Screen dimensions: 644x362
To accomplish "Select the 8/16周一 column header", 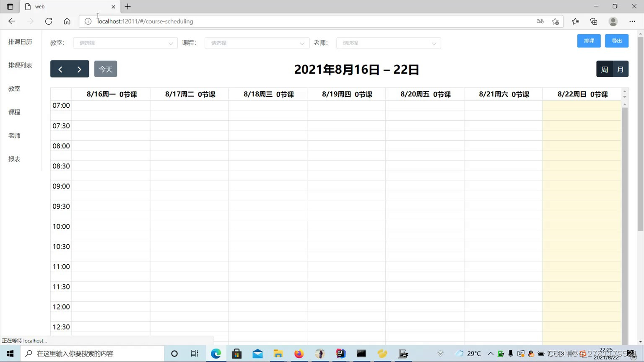I will coord(112,94).
